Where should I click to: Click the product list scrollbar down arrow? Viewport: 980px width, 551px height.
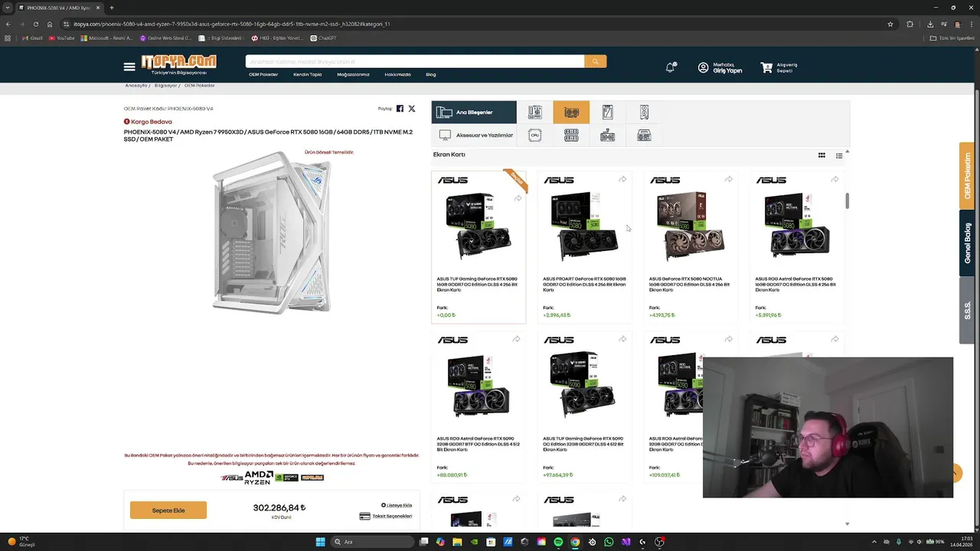click(847, 524)
